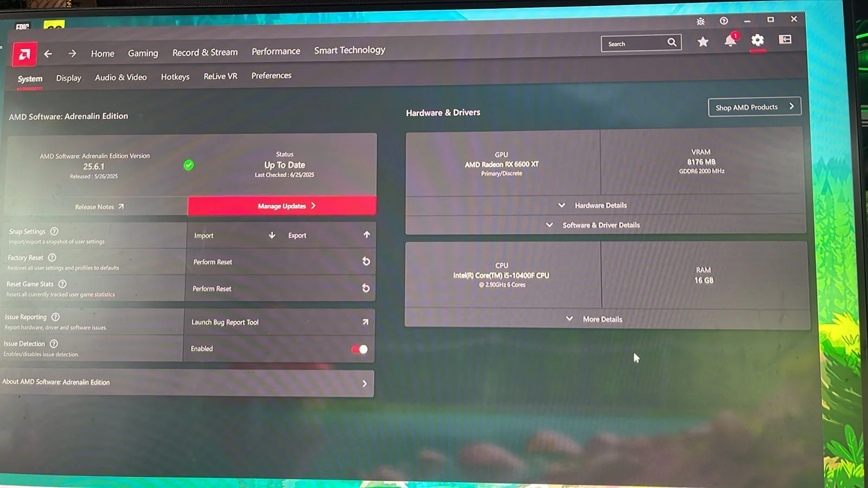
Task: Open Shop AMD Products
Action: point(755,107)
